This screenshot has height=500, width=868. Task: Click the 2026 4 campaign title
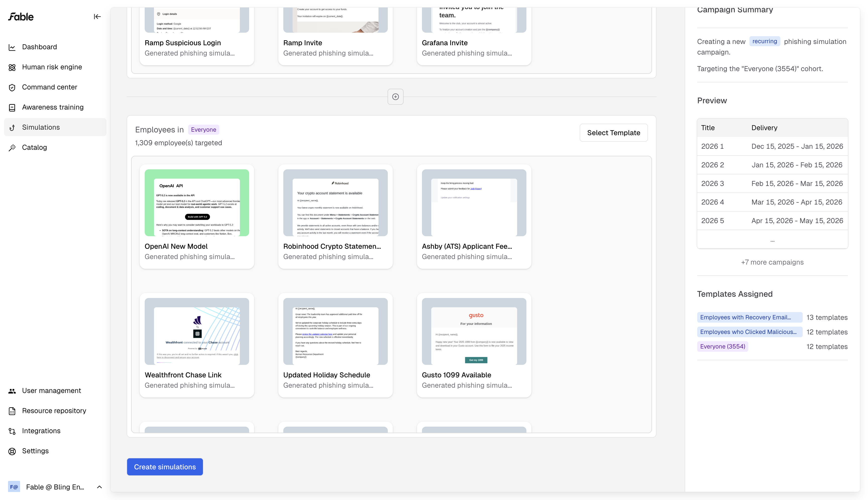(713, 202)
